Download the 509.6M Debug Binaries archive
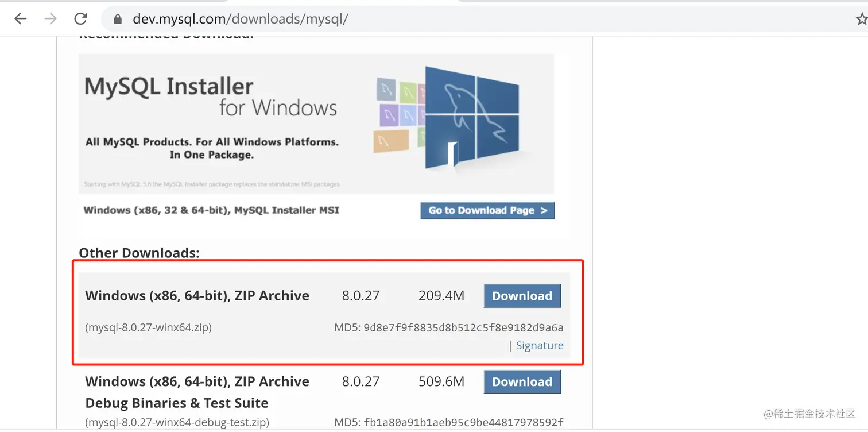Image resolution: width=868 pixels, height=432 pixels. (x=522, y=382)
